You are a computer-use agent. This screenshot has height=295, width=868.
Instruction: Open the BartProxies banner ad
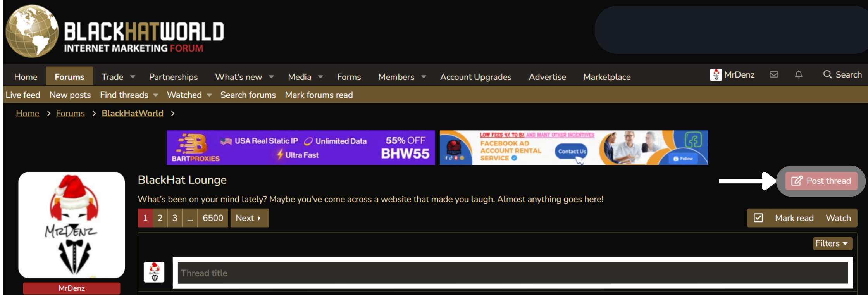[301, 148]
